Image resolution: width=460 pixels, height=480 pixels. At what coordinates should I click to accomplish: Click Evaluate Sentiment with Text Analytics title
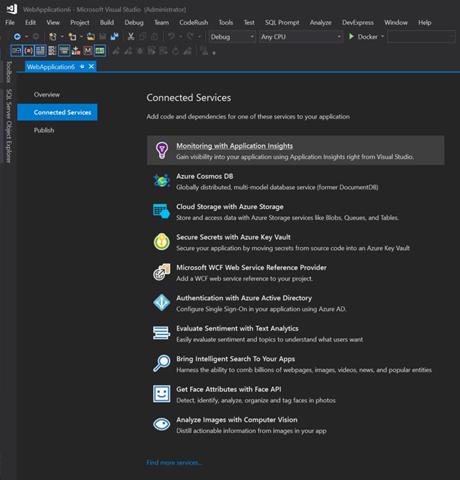tap(237, 328)
